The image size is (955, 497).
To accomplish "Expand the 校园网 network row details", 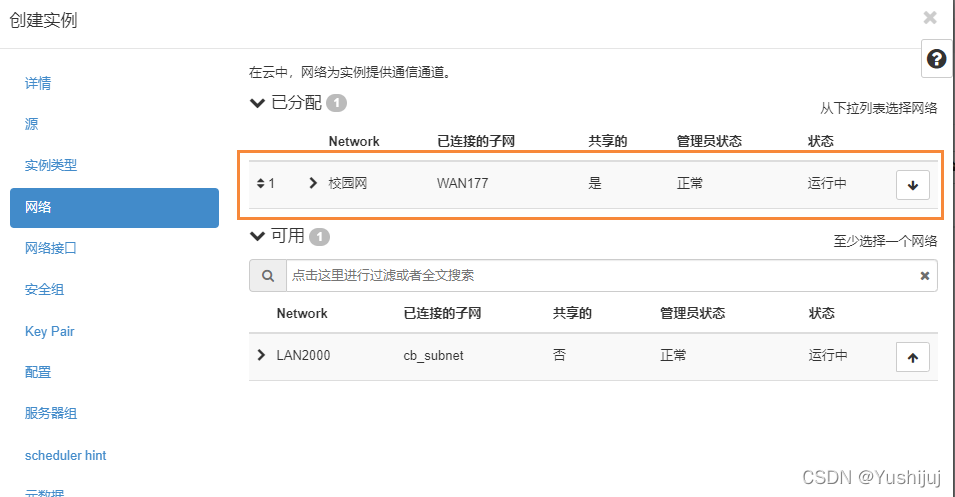I will click(313, 183).
